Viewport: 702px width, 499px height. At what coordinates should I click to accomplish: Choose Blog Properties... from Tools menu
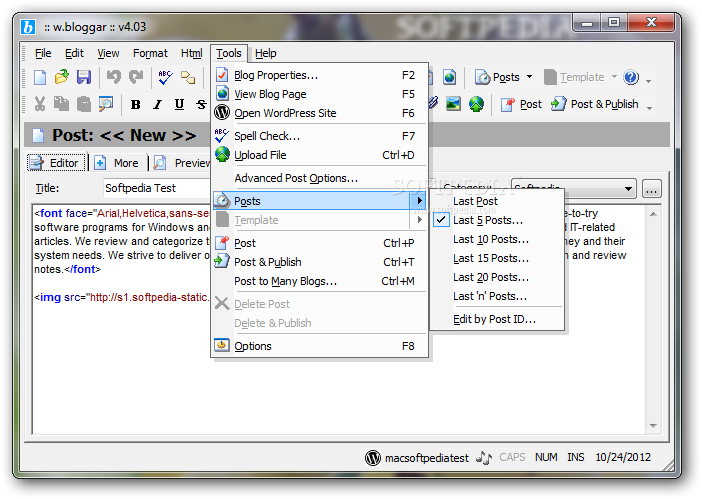pyautogui.click(x=319, y=75)
